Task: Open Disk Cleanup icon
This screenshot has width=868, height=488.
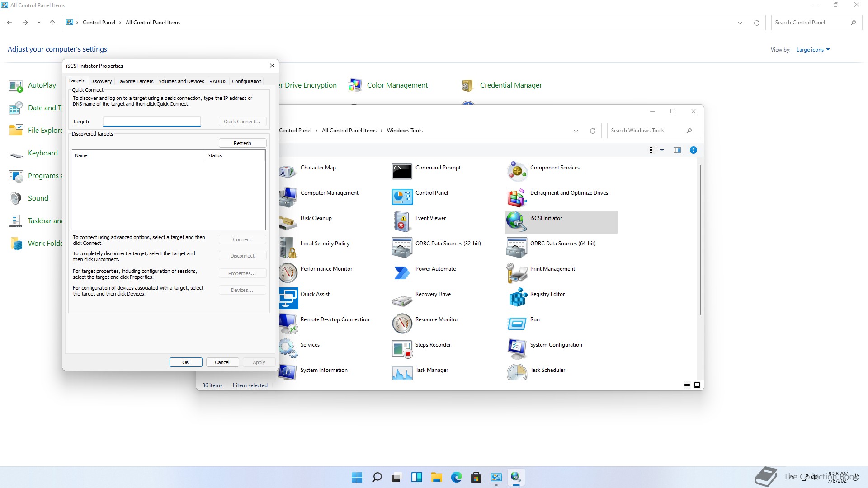Action: coord(288,222)
